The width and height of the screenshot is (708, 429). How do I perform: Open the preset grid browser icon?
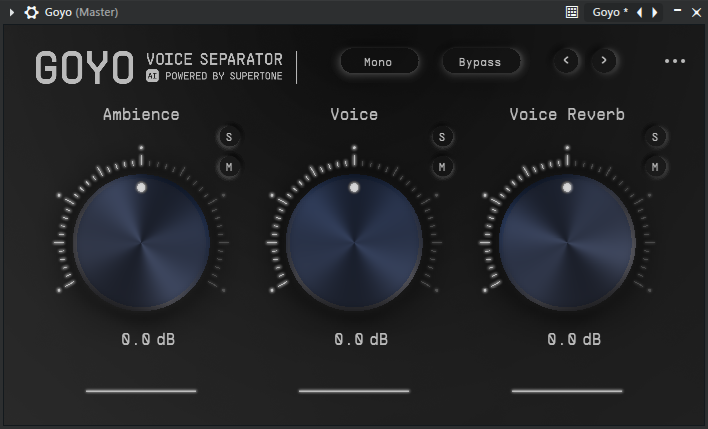572,12
